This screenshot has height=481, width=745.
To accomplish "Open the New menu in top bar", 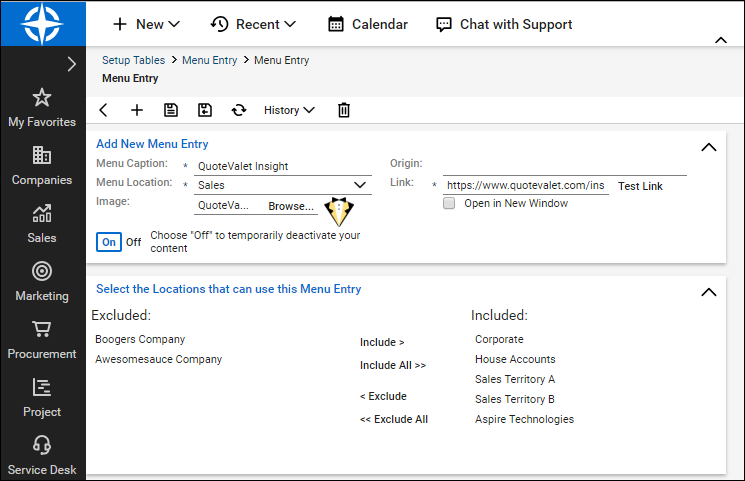I will (x=146, y=24).
